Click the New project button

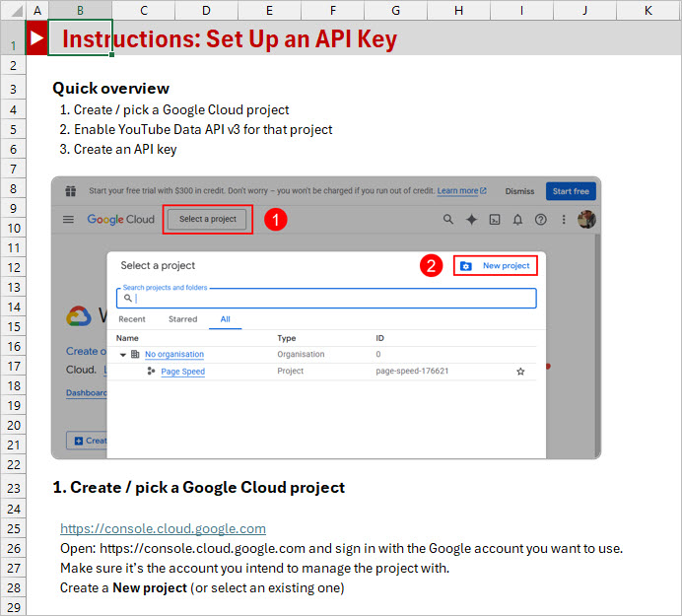click(x=496, y=266)
